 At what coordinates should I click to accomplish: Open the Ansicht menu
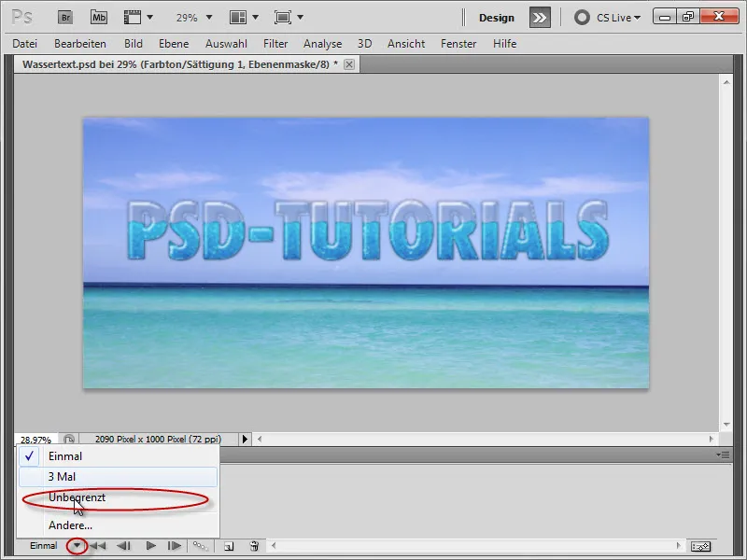(406, 44)
